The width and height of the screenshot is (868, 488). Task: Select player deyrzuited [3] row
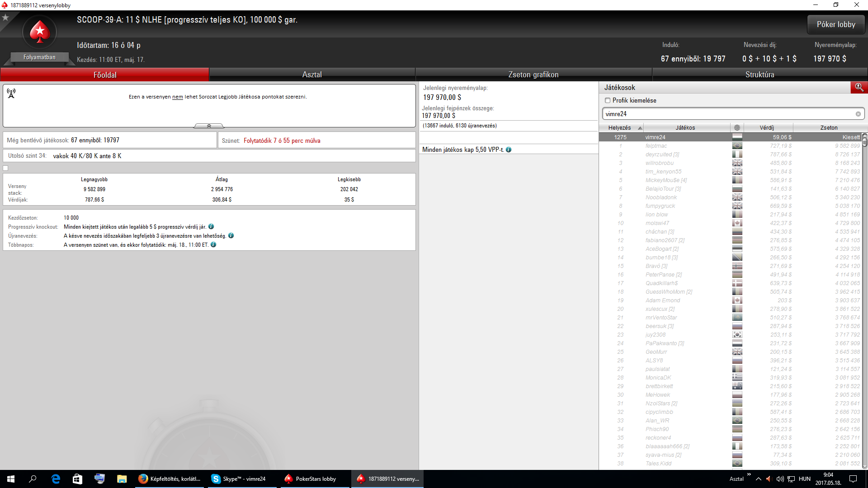coord(731,155)
